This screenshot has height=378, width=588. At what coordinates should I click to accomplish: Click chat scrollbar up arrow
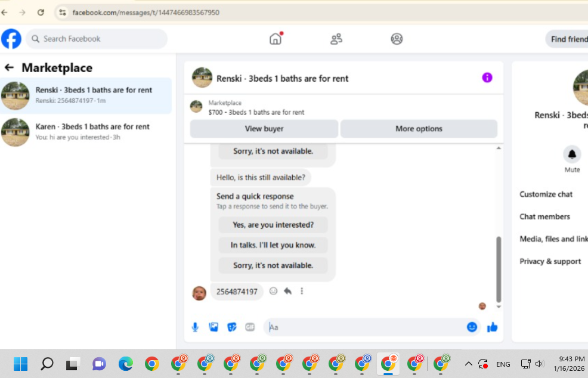click(499, 148)
